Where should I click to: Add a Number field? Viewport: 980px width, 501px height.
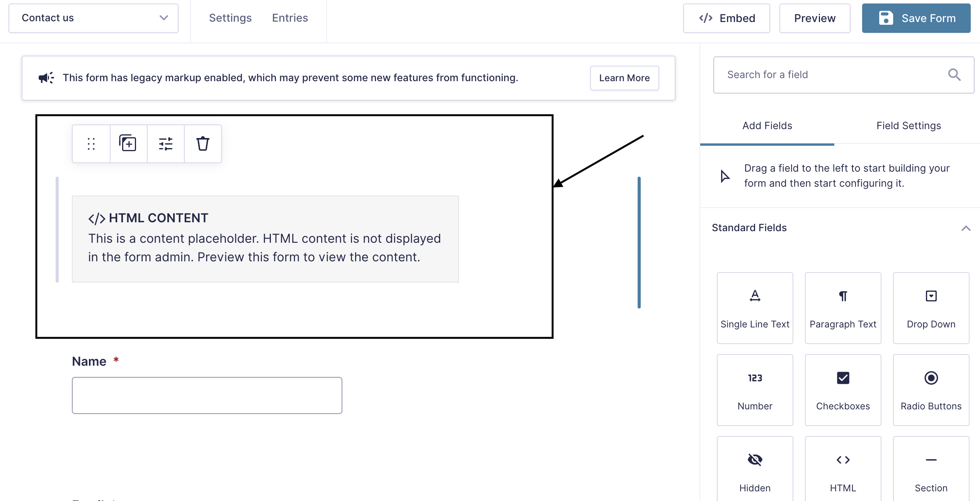(x=754, y=390)
